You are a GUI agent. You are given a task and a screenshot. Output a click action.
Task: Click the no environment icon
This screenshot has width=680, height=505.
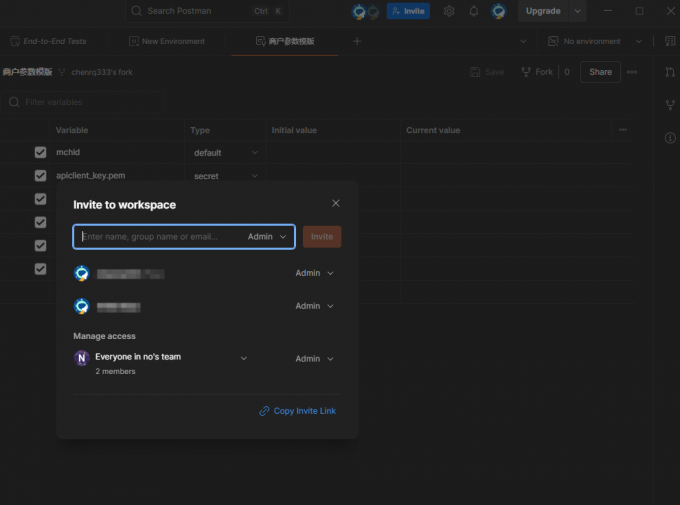click(x=553, y=41)
